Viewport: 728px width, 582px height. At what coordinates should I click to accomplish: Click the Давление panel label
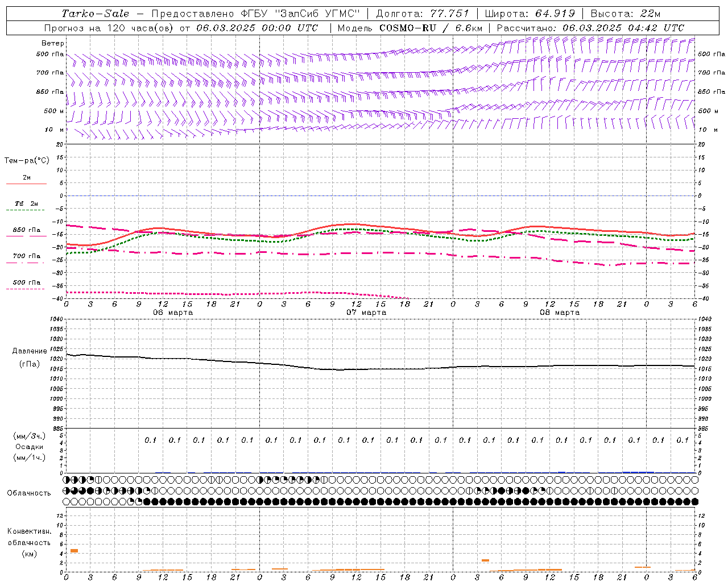[x=30, y=351]
